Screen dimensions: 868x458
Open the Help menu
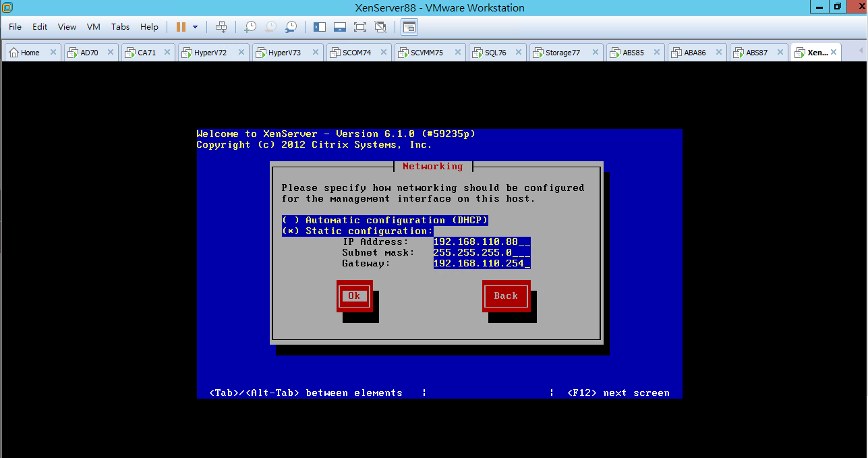[149, 27]
